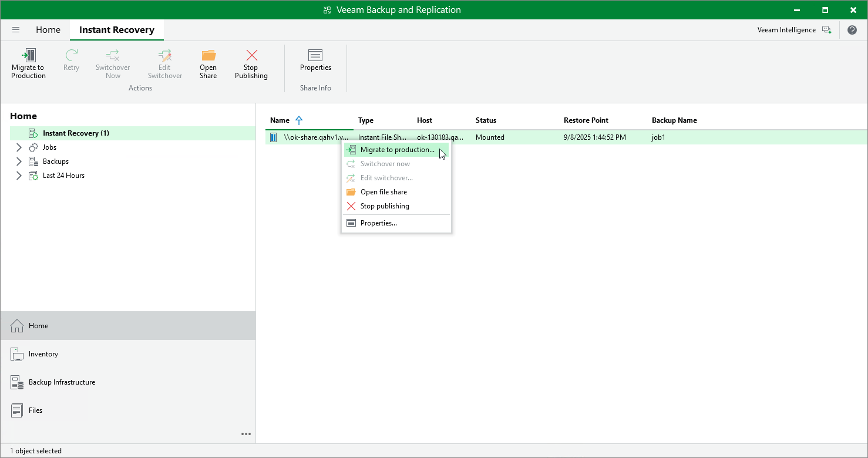
Task: Click the Retry ribbon icon
Action: point(71,55)
